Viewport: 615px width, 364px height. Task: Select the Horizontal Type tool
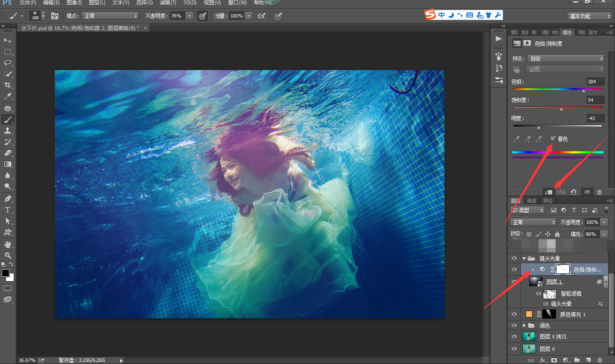pos(8,210)
